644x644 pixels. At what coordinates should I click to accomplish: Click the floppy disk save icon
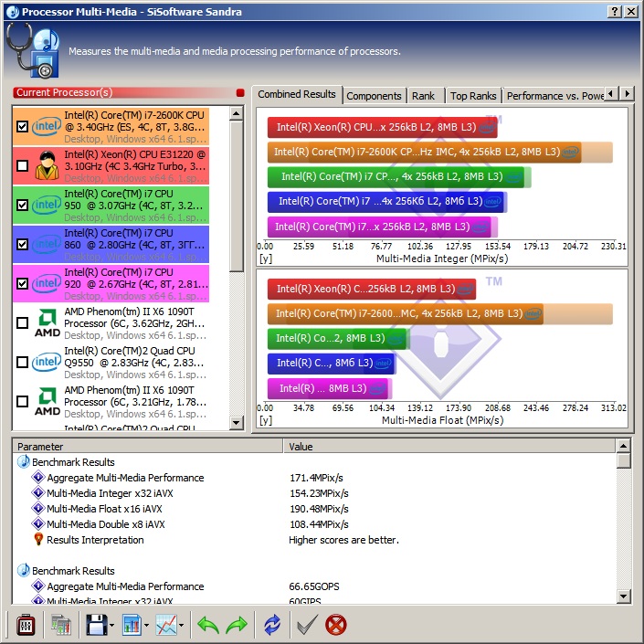97,625
